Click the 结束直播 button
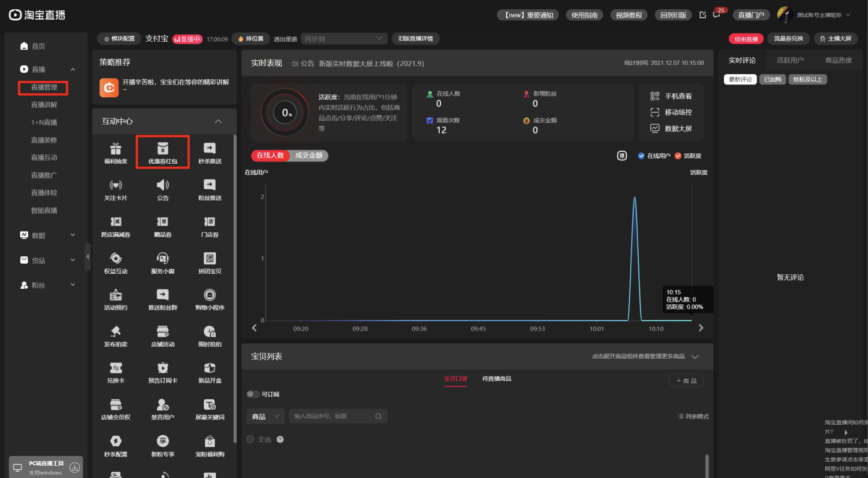The image size is (868, 478). click(x=746, y=39)
